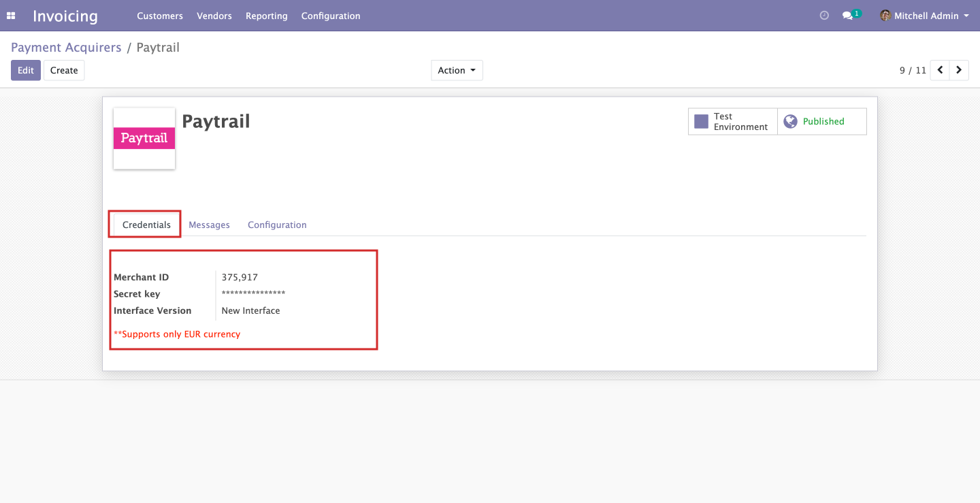This screenshot has width=980, height=503.
Task: Click the Supports only EUR currency note
Action: point(177,334)
